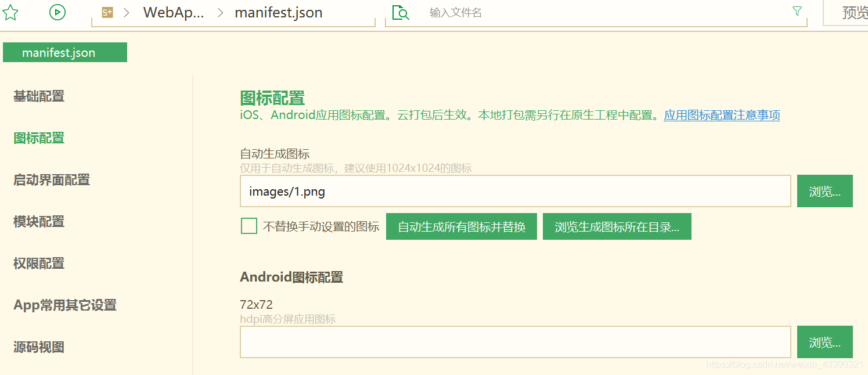Switch to the manifest.json editor tab
The image size is (868, 375).
(x=65, y=52)
